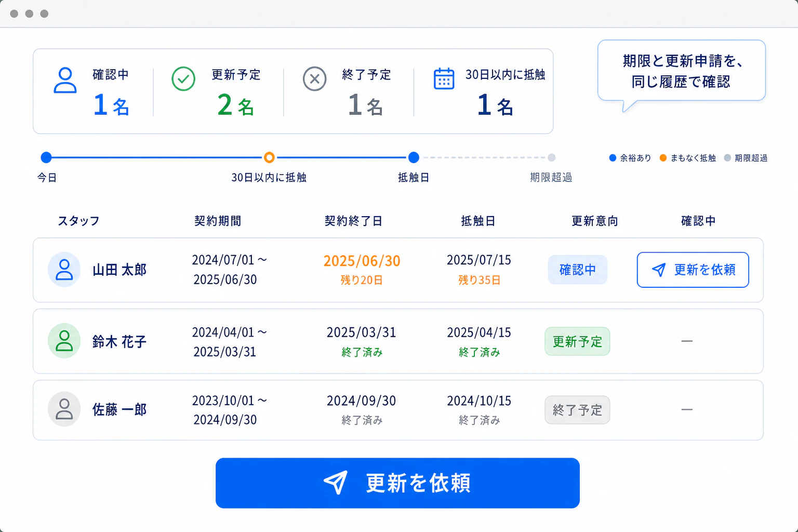Click the 契約終了日 value 2024/09/30
The image size is (798, 532).
tap(362, 401)
